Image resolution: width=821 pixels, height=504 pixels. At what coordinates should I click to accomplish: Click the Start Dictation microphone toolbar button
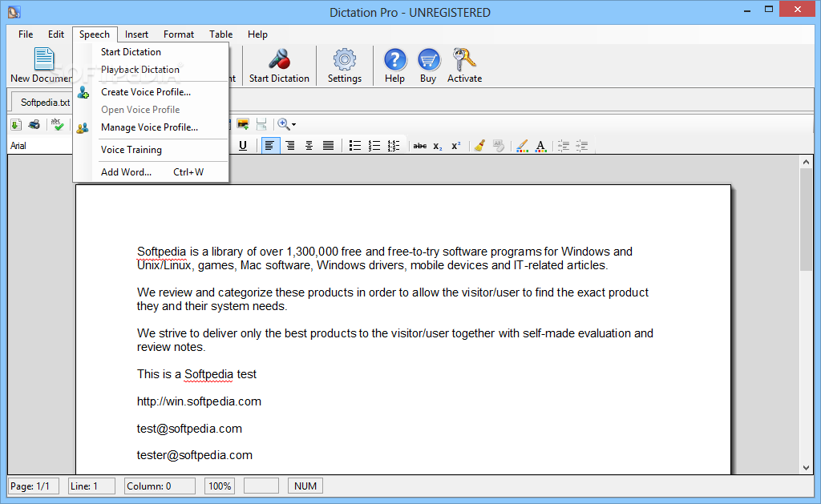tap(279, 66)
